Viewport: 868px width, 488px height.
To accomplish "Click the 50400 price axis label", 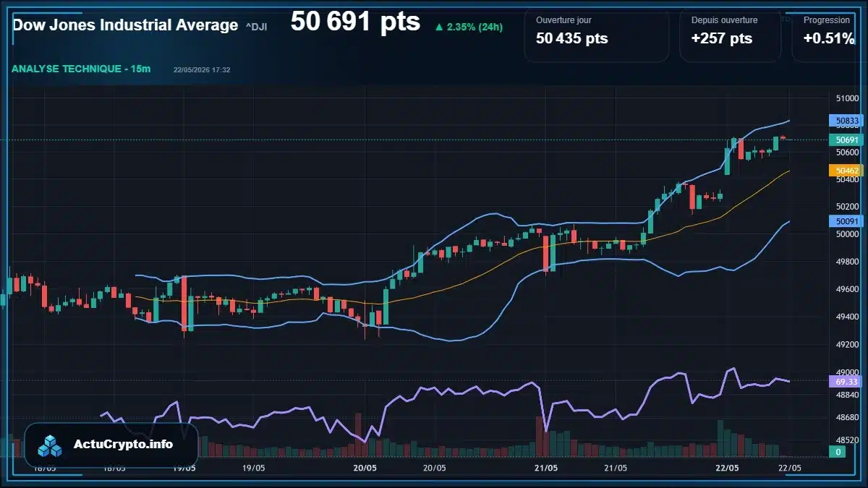I will tap(846, 180).
